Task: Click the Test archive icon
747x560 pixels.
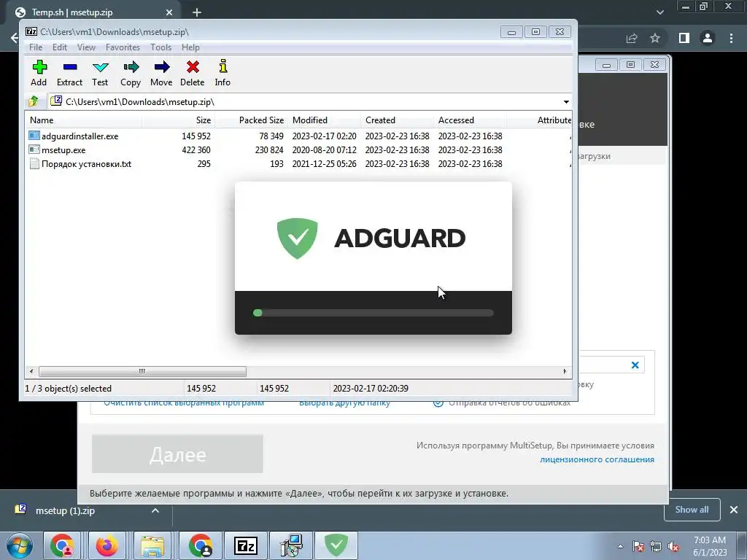Action: [100, 67]
